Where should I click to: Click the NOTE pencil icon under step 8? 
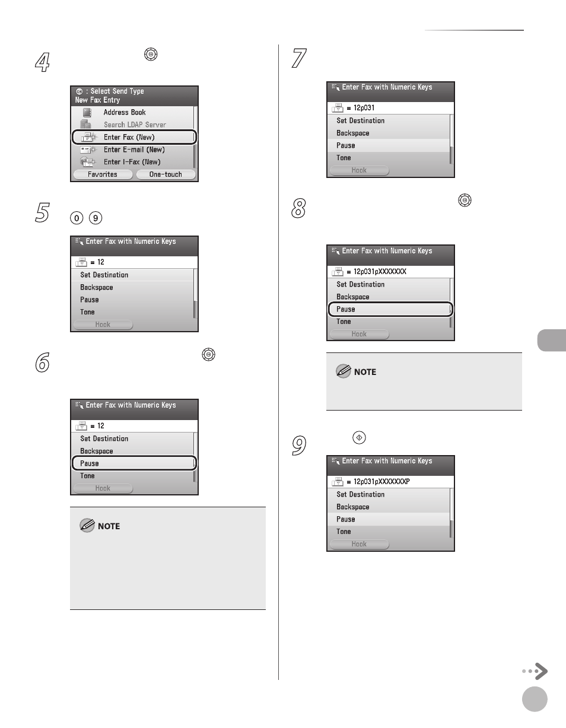pos(343,371)
